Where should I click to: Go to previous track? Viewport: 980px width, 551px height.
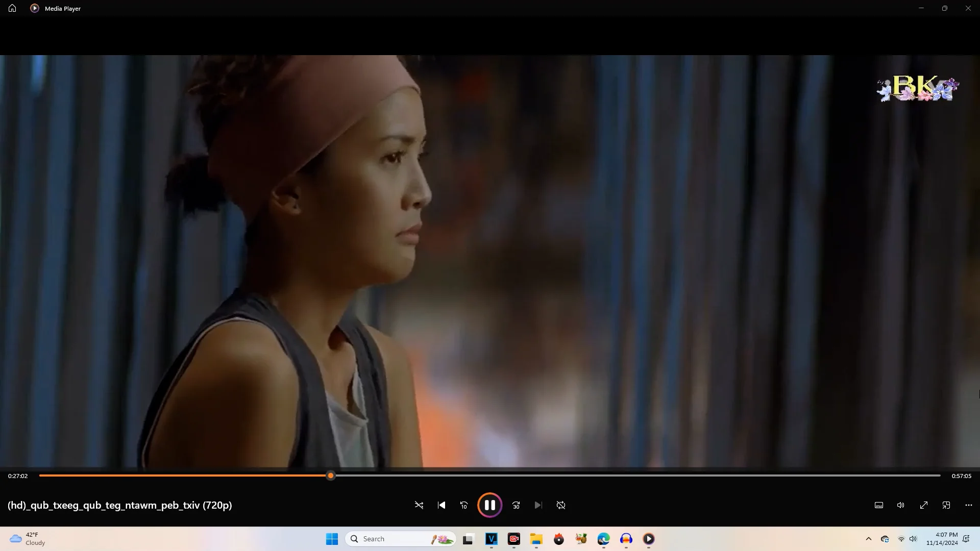pos(442,505)
